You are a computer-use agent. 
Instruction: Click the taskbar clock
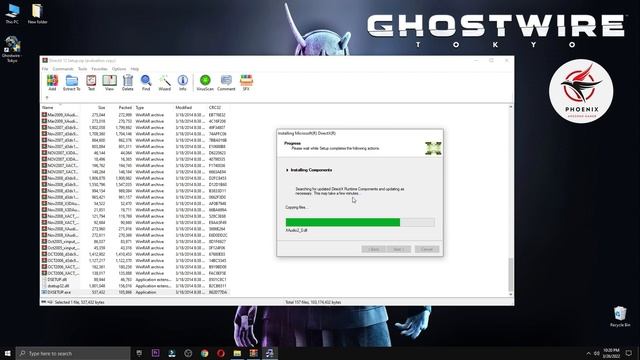click(611, 353)
